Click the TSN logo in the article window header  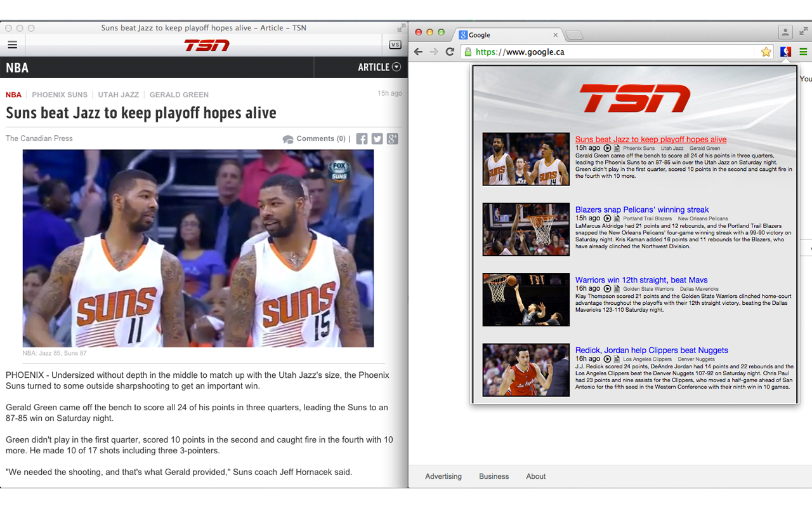click(207, 45)
